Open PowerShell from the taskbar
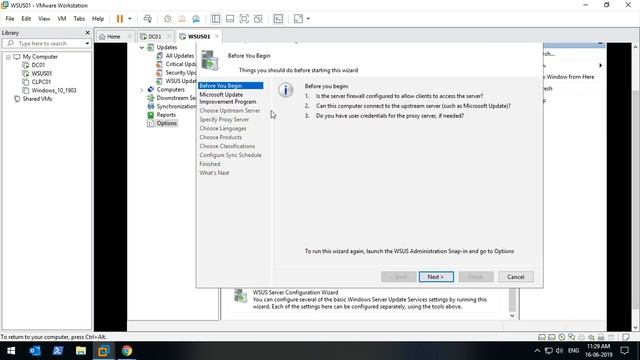 pyautogui.click(x=58, y=351)
